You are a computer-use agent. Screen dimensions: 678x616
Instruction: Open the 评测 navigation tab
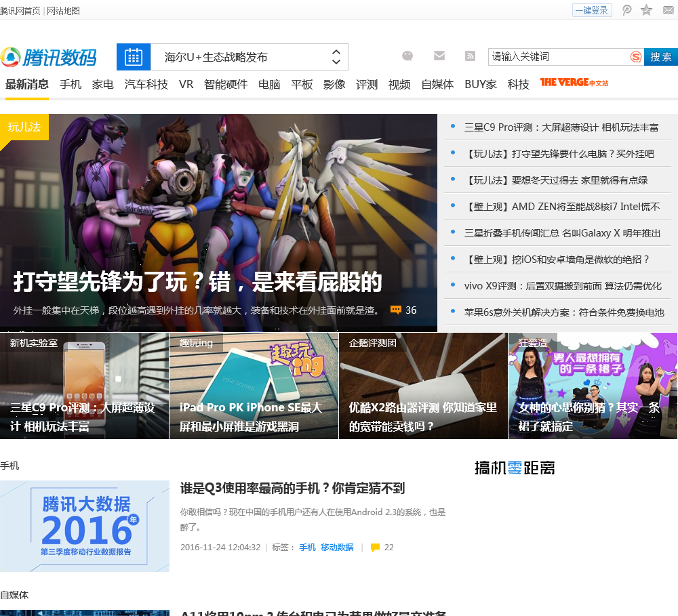(x=367, y=85)
